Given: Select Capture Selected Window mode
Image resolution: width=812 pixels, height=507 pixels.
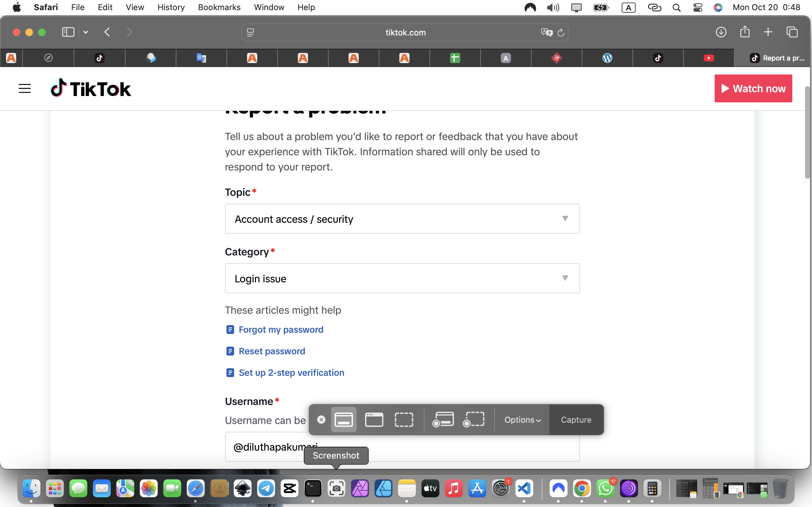Looking at the screenshot, I should point(374,420).
